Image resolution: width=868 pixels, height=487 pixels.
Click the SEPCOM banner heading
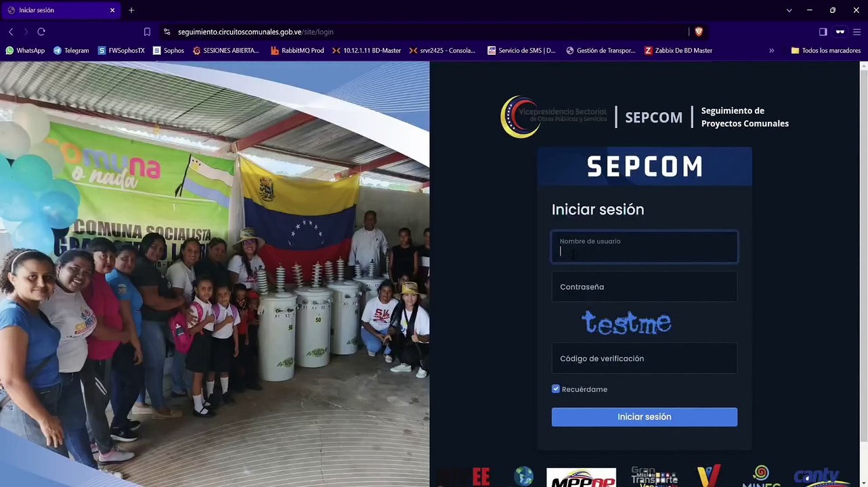tap(645, 166)
